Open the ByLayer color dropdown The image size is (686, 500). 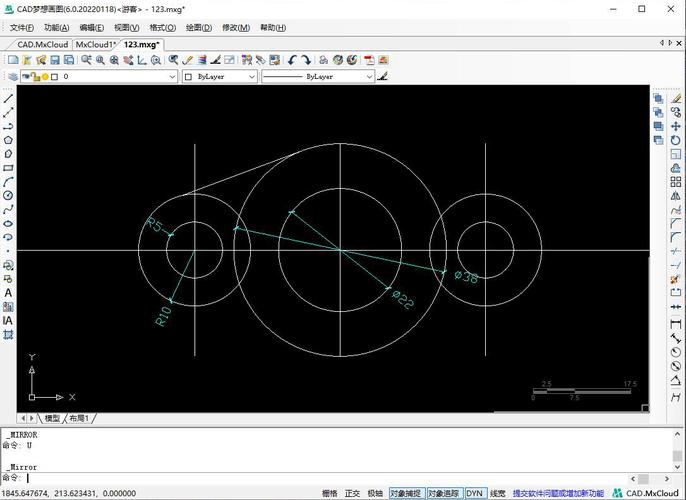pos(252,77)
